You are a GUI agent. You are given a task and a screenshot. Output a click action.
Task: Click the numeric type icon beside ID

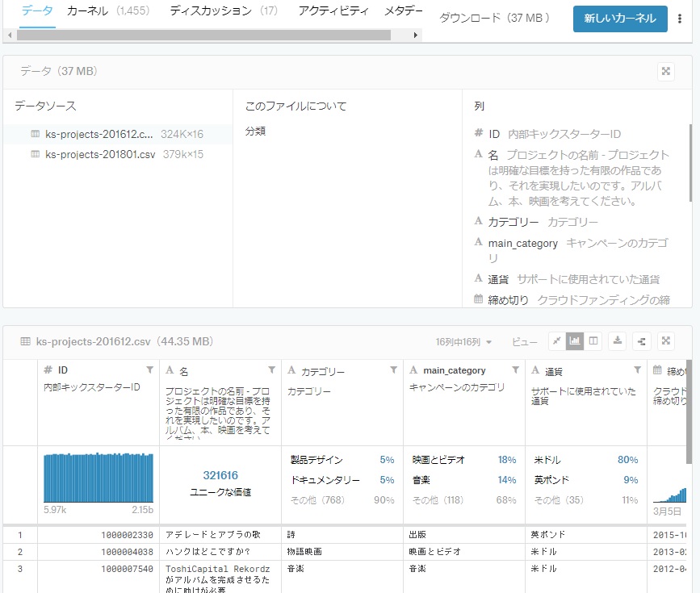pyautogui.click(x=47, y=370)
